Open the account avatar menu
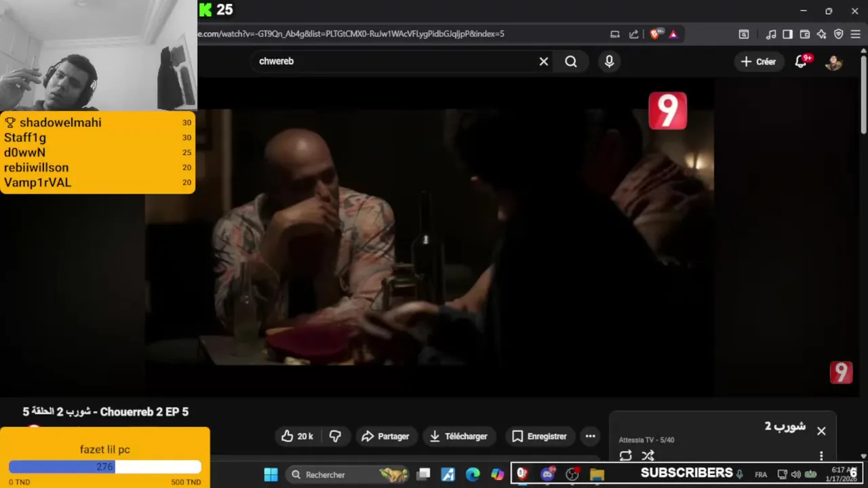The image size is (868, 488). coord(833,62)
